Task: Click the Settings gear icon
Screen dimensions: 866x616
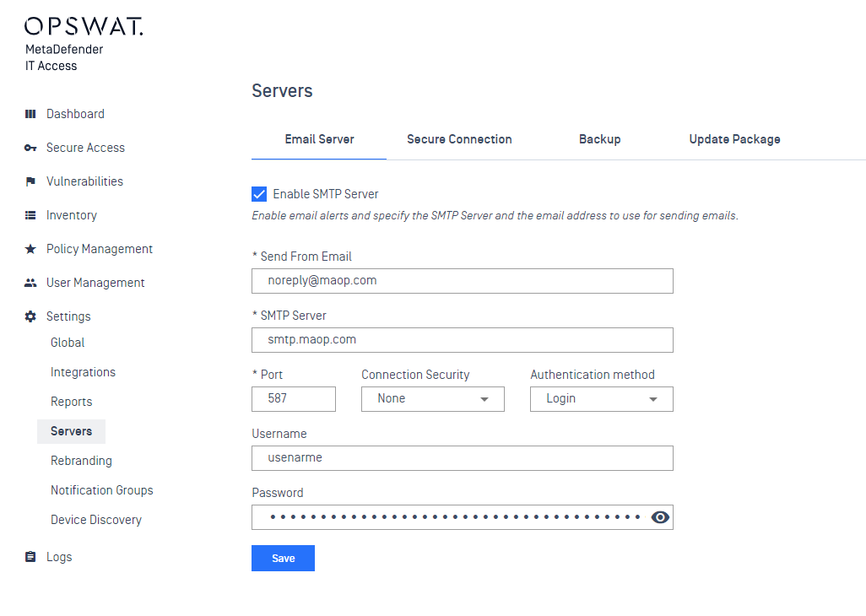Action: click(x=30, y=316)
